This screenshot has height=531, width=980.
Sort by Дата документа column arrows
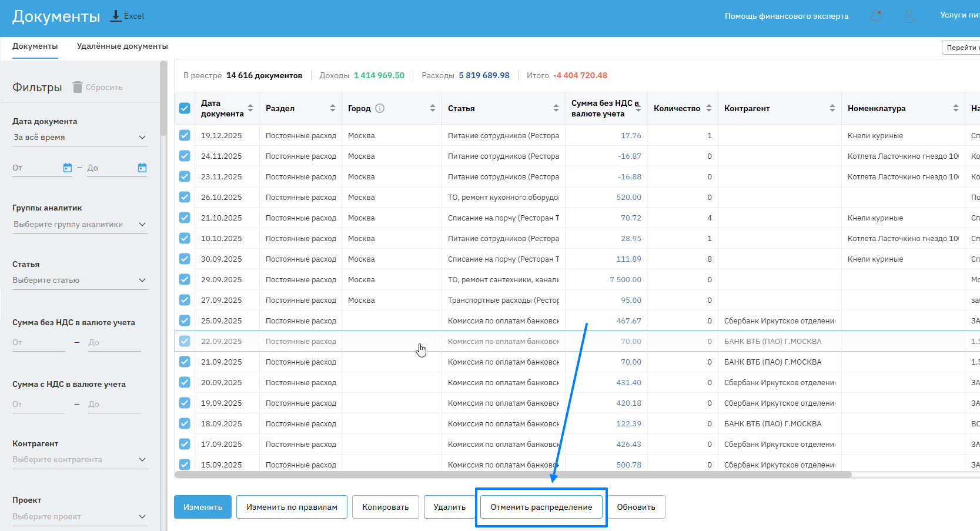pyautogui.click(x=250, y=108)
